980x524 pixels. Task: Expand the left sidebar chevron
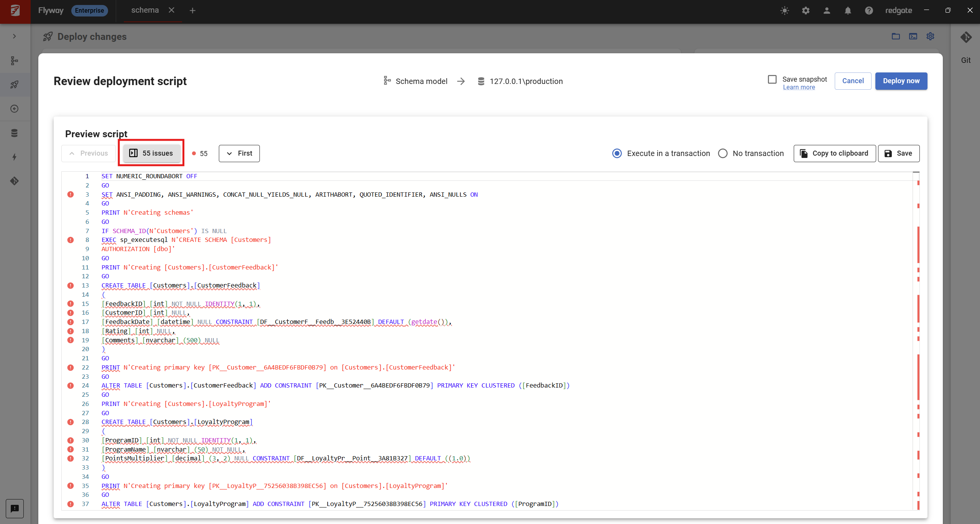tap(15, 36)
